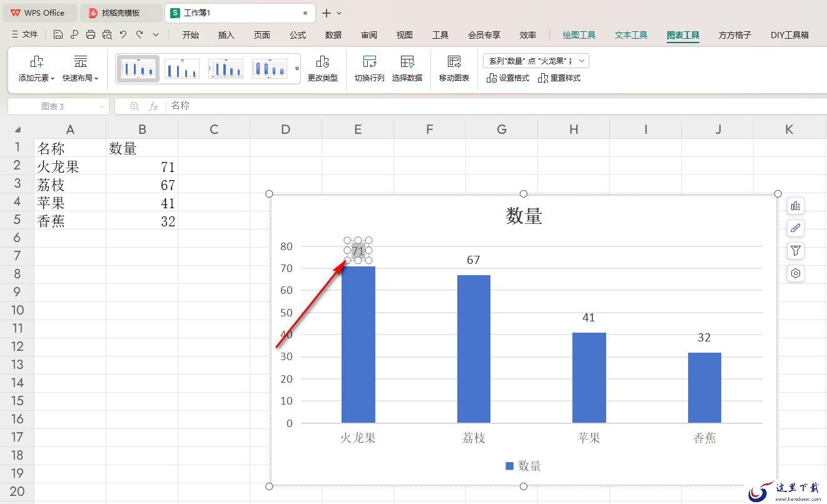This screenshot has height=504, width=827.
Task: Click Set Format (设置格式) button
Action: click(508, 78)
